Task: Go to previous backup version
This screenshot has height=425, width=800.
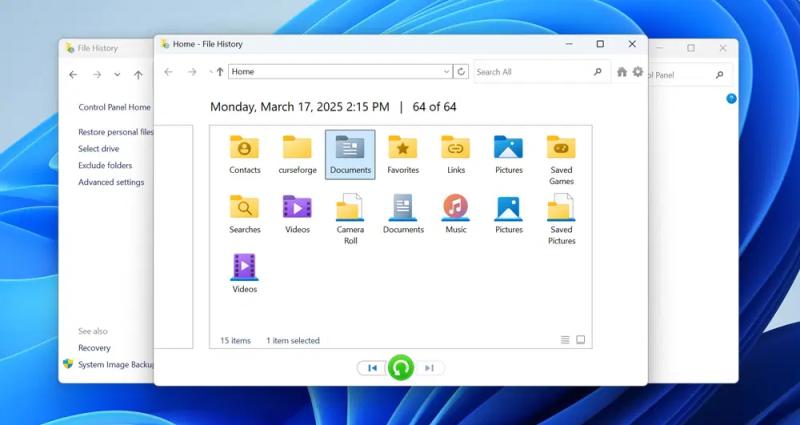Action: click(372, 368)
